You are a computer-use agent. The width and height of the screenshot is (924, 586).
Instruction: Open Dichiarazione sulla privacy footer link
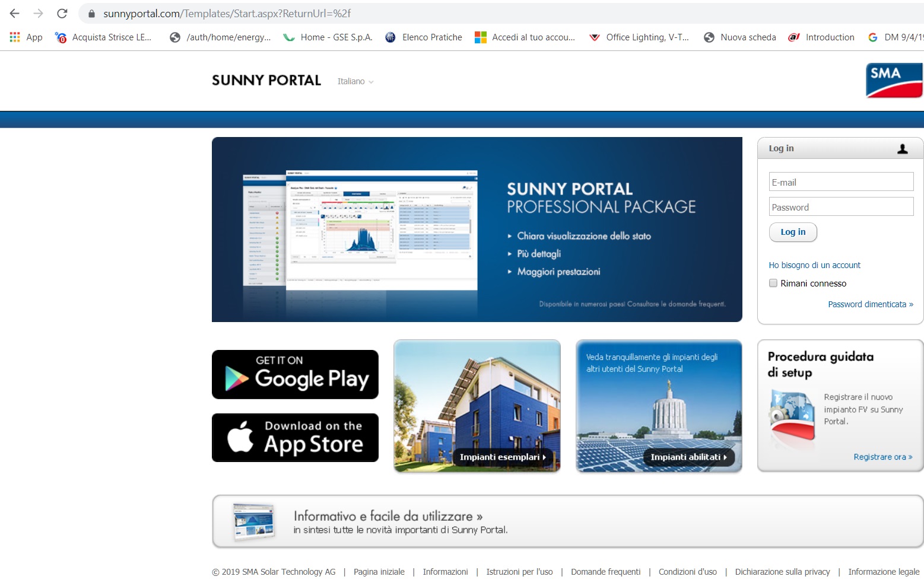point(783,572)
